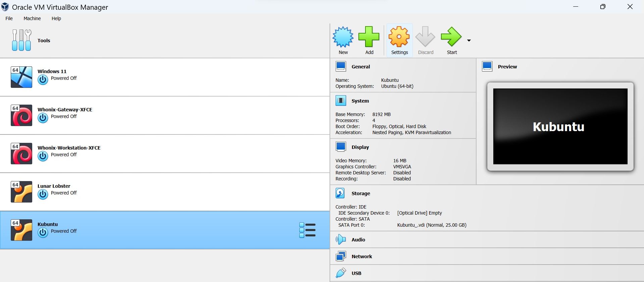644x282 pixels.
Task: Click the USB plug section icon
Action: click(x=340, y=273)
